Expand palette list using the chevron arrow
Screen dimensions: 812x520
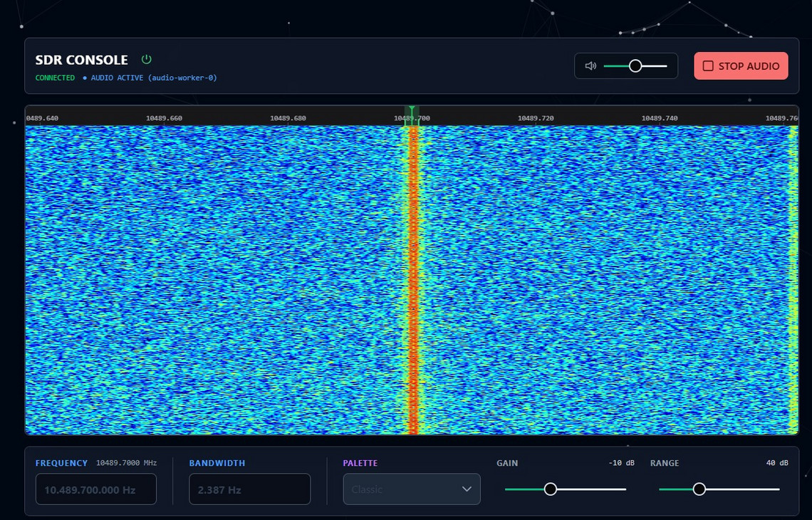click(467, 489)
